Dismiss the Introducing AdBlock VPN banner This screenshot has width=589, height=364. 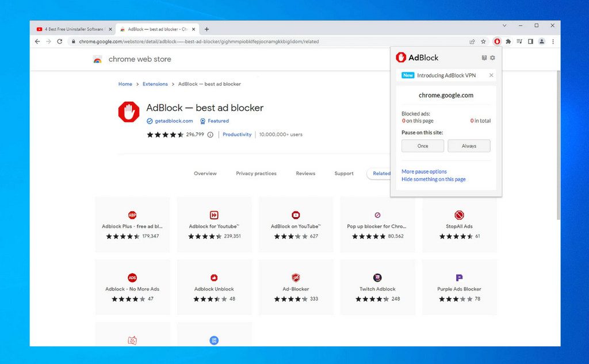(491, 75)
